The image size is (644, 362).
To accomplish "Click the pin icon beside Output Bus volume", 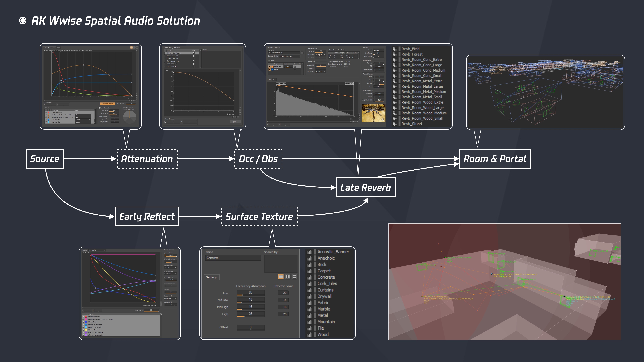I will click(46, 113).
